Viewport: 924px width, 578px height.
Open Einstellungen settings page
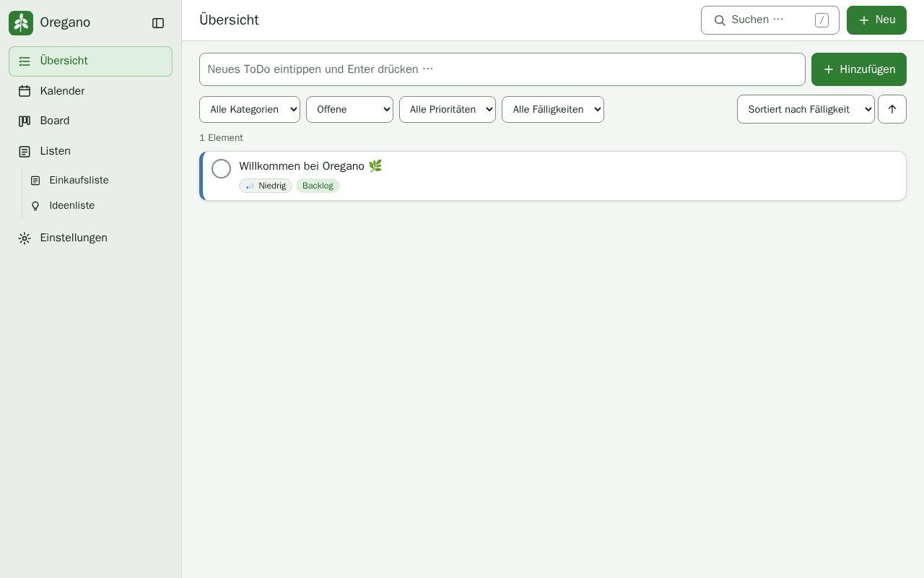coord(90,238)
